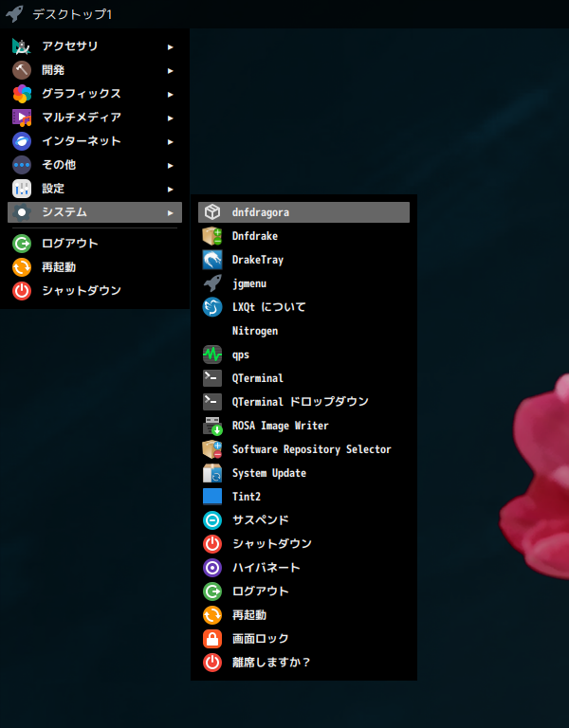Choose ログアウト in the main menu
The width and height of the screenshot is (569, 728).
pos(95,244)
